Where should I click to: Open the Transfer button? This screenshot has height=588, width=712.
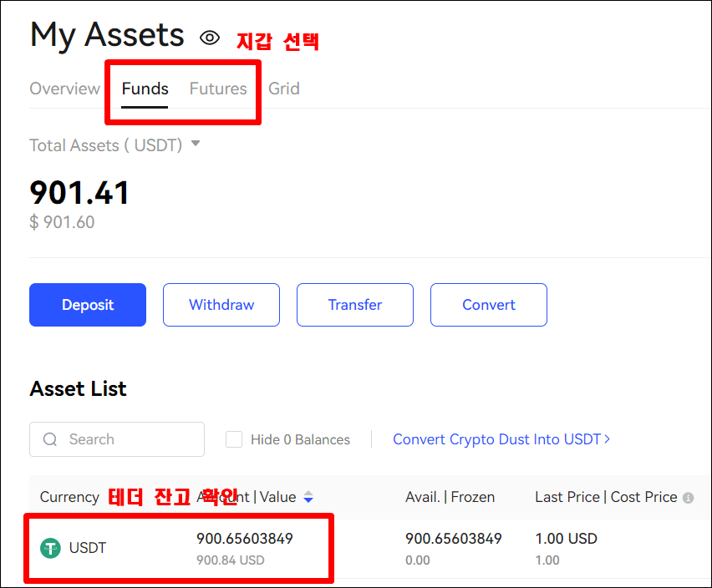(x=355, y=305)
